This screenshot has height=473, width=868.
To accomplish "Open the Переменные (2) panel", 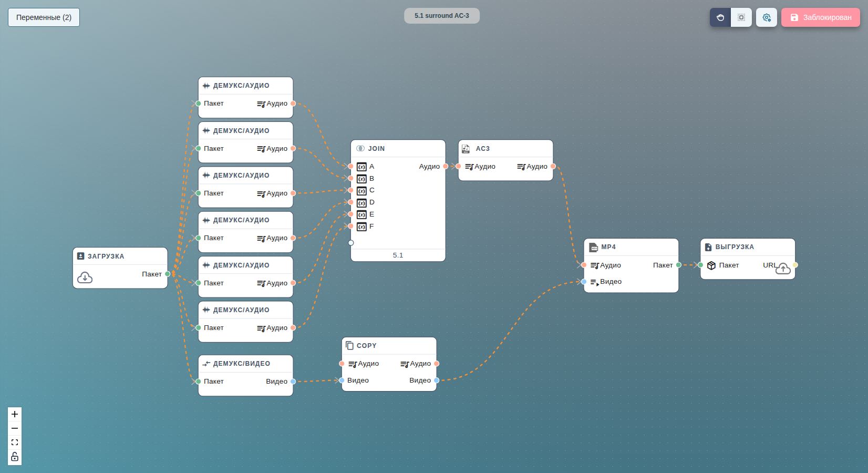I will 44,17.
